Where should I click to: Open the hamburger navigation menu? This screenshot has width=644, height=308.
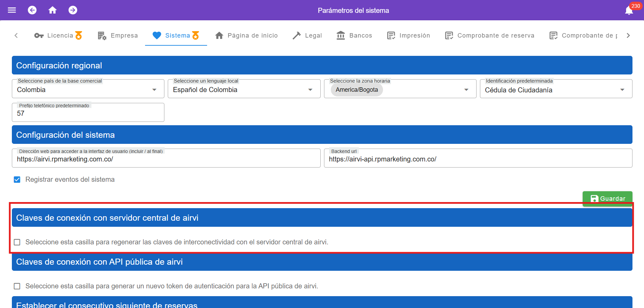(x=12, y=10)
